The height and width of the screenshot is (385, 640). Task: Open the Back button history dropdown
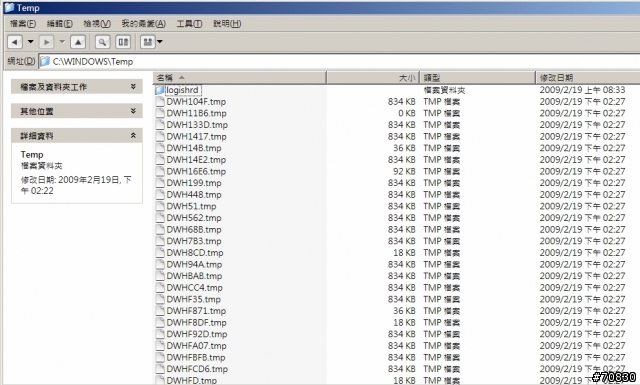click(x=30, y=42)
